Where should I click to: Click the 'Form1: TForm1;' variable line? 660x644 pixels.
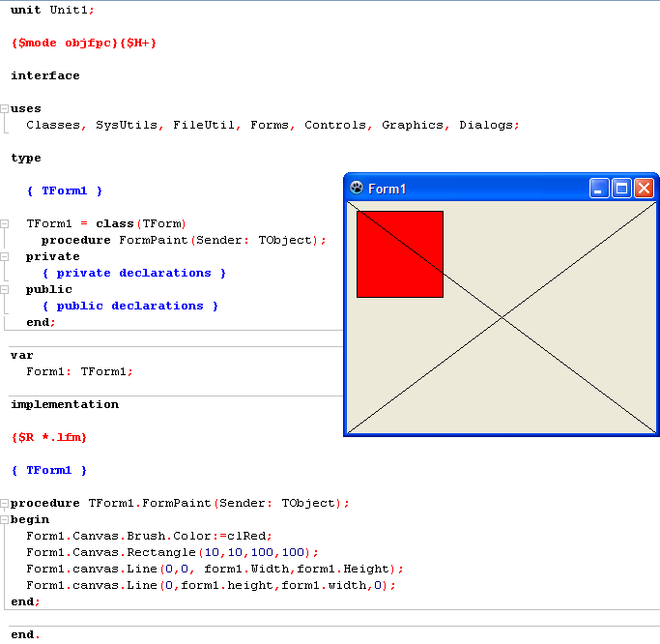79,371
